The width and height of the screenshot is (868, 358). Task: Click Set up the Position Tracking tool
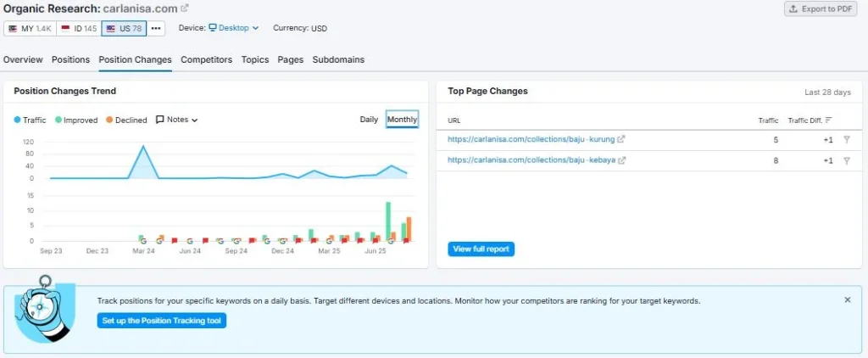(x=162, y=321)
